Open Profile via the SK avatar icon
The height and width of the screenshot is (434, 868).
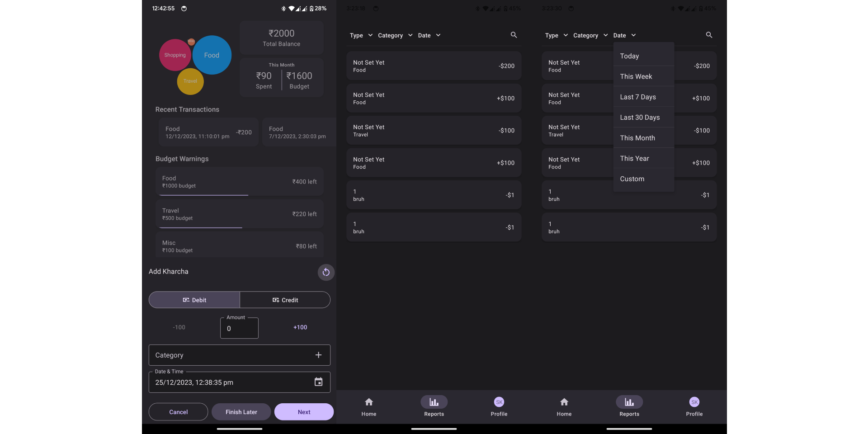pyautogui.click(x=499, y=401)
